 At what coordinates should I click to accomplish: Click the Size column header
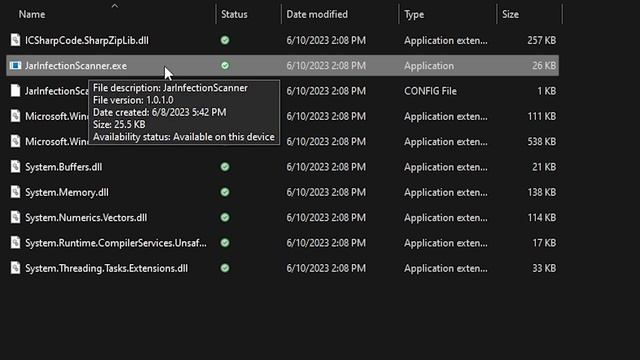(x=510, y=14)
